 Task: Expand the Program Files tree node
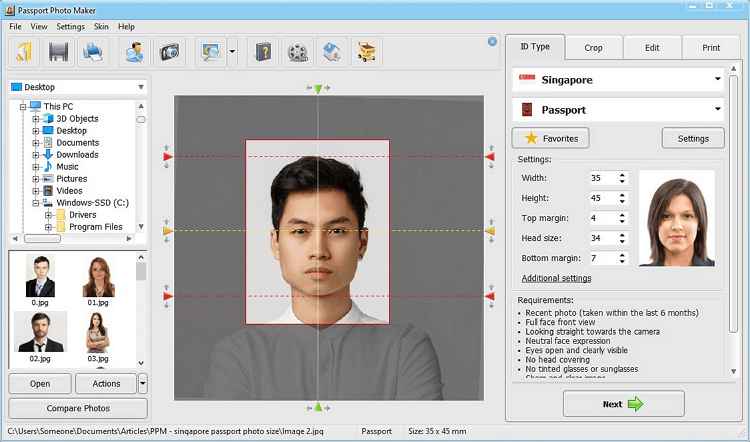[x=48, y=227]
